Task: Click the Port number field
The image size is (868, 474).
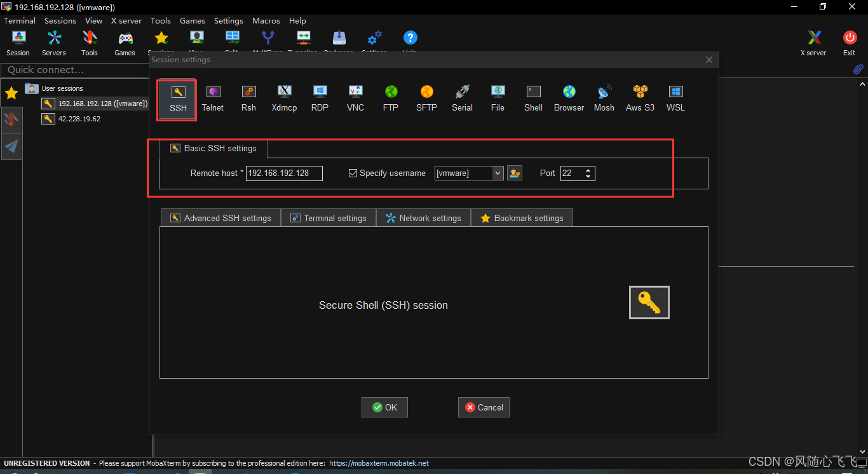Action: (x=572, y=173)
